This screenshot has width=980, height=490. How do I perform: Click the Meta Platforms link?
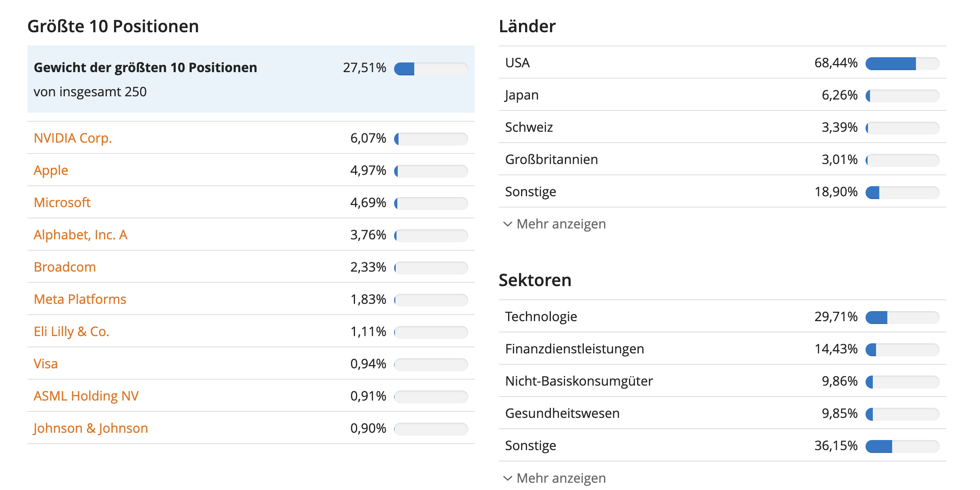pos(80,299)
